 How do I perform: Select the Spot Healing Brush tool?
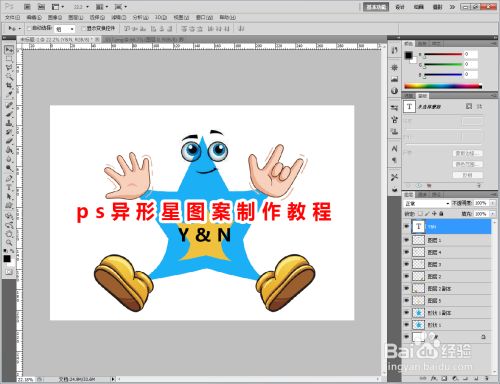9,105
